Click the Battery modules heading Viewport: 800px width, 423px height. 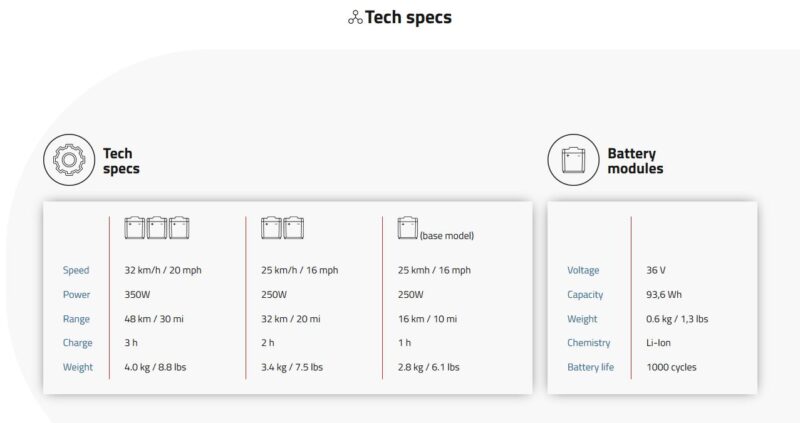pyautogui.click(x=635, y=161)
